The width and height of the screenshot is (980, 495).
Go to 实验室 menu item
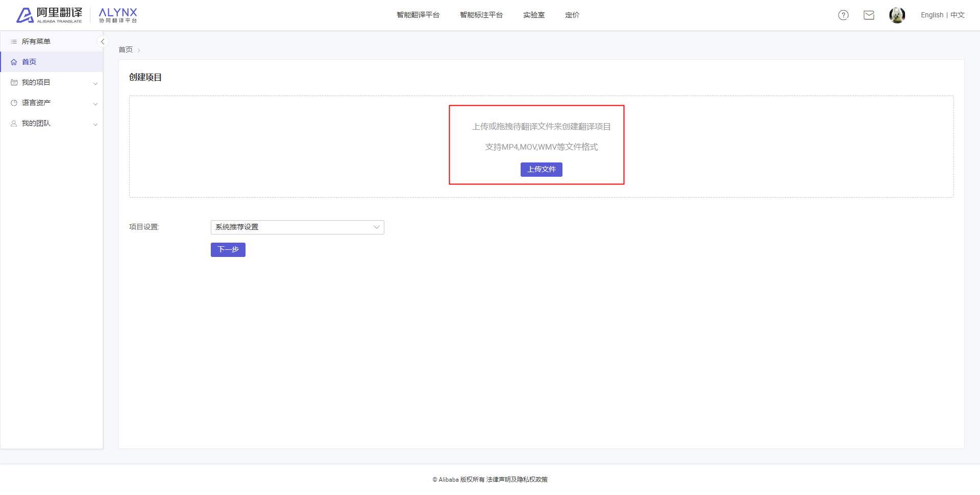[x=534, y=15]
